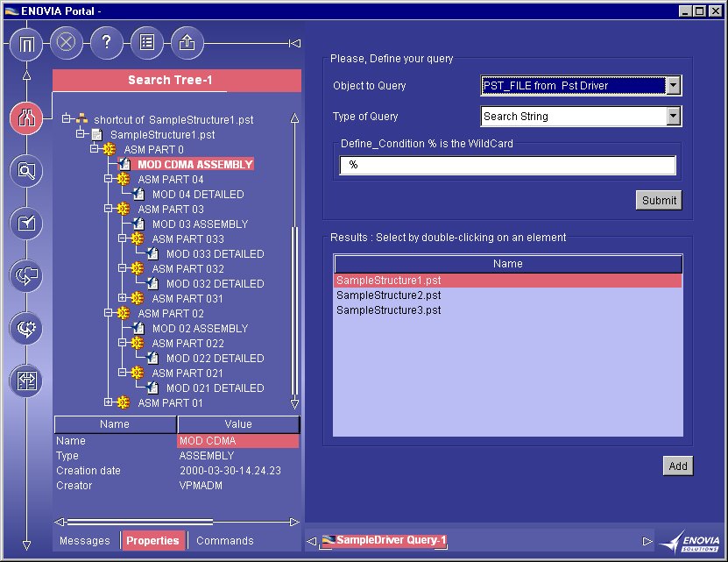Open the Type of Query dropdown
This screenshot has height=562, width=728.
(x=673, y=117)
